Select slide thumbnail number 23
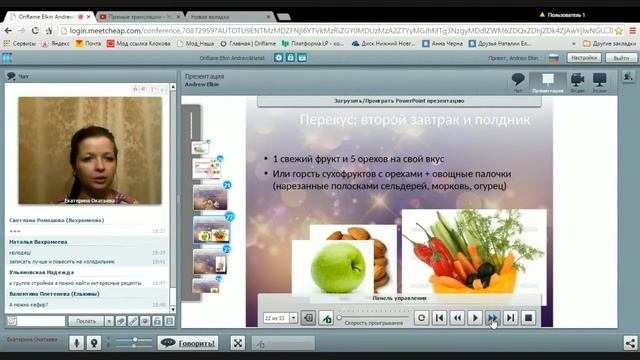The image size is (640, 360). coord(210,261)
